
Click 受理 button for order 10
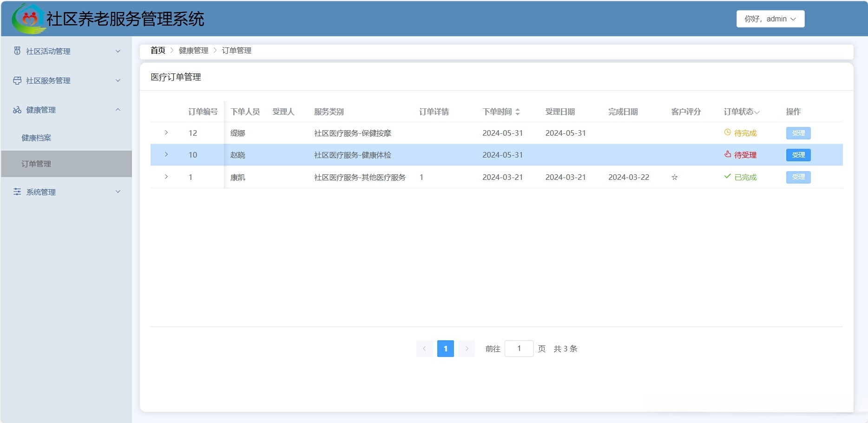pos(798,155)
